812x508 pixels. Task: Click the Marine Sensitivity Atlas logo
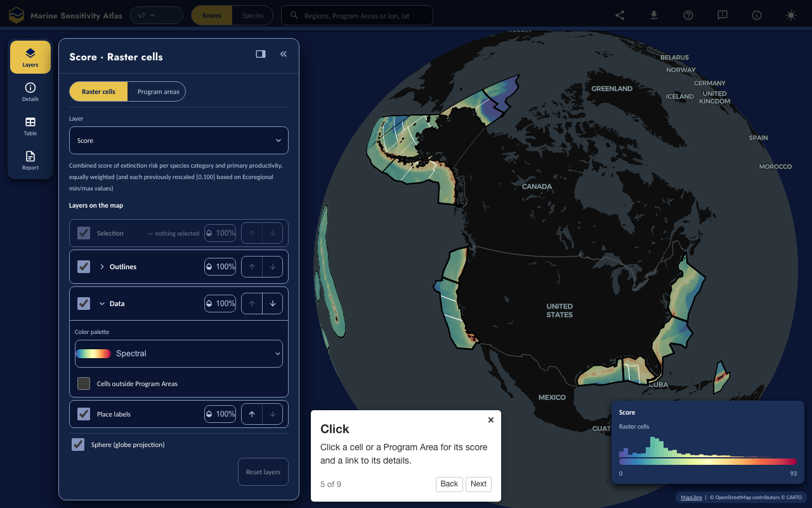[16, 15]
